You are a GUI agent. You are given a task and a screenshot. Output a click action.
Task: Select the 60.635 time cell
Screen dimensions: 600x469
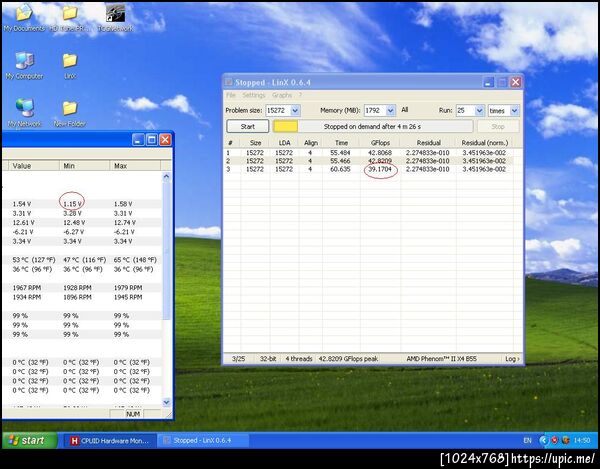tap(340, 169)
